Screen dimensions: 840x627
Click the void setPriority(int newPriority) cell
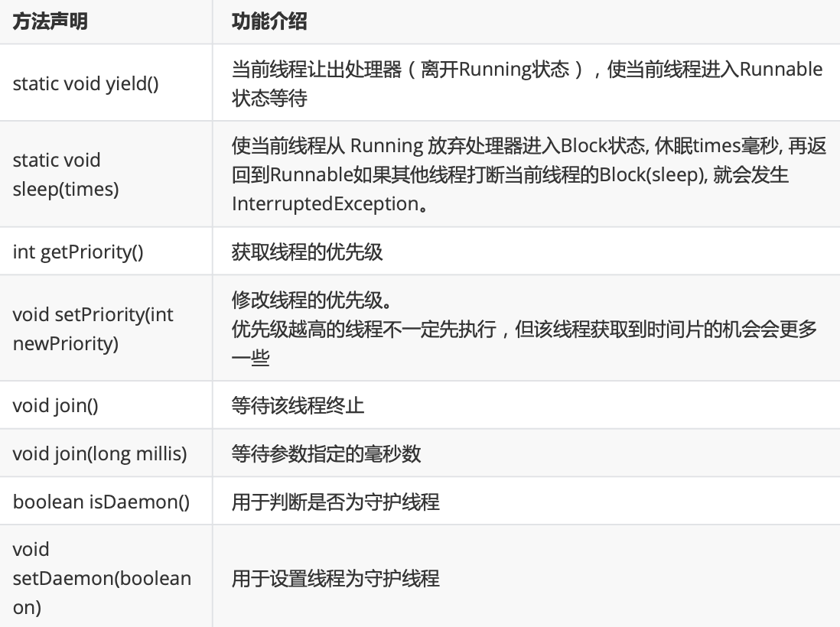click(x=106, y=328)
